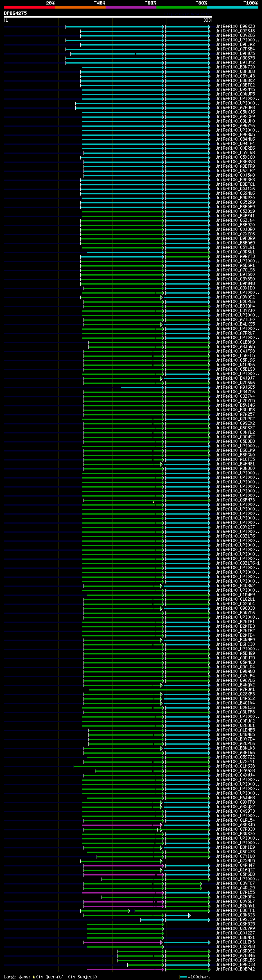Click hit label UniRef100_B9T3Y2
The image size is (262, 980).
coord(235,63)
